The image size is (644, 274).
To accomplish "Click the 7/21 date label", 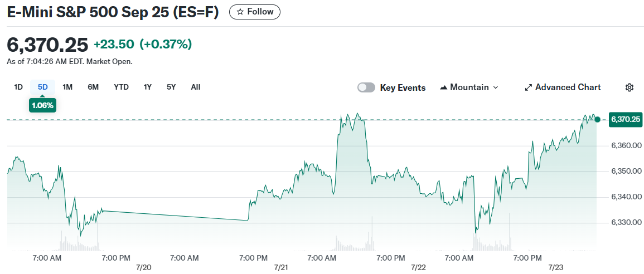I will point(281,267).
